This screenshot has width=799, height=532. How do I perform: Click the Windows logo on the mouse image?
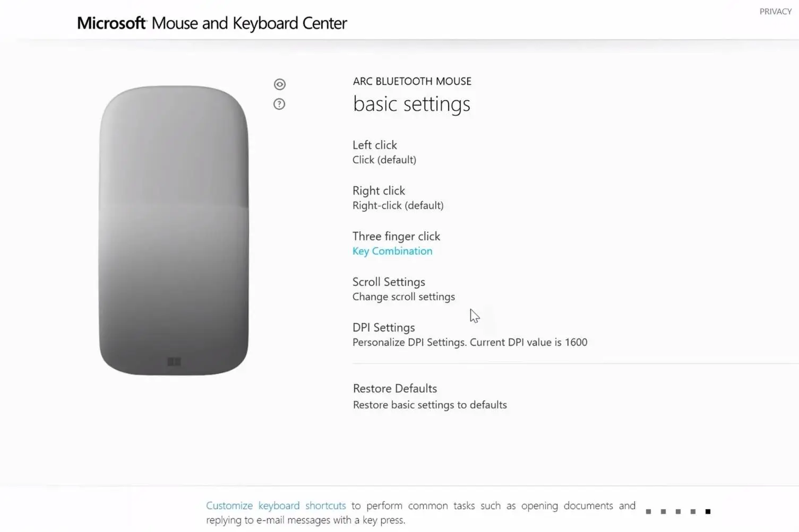174,362
